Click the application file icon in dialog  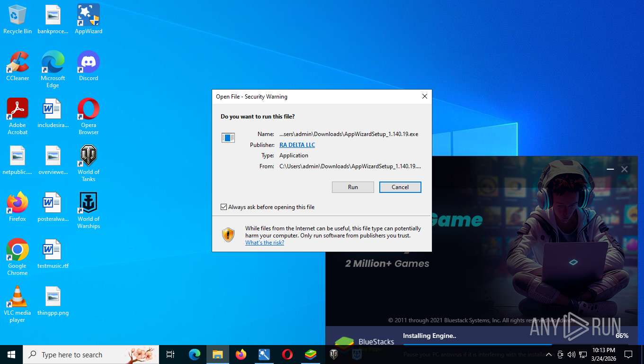pos(228,137)
